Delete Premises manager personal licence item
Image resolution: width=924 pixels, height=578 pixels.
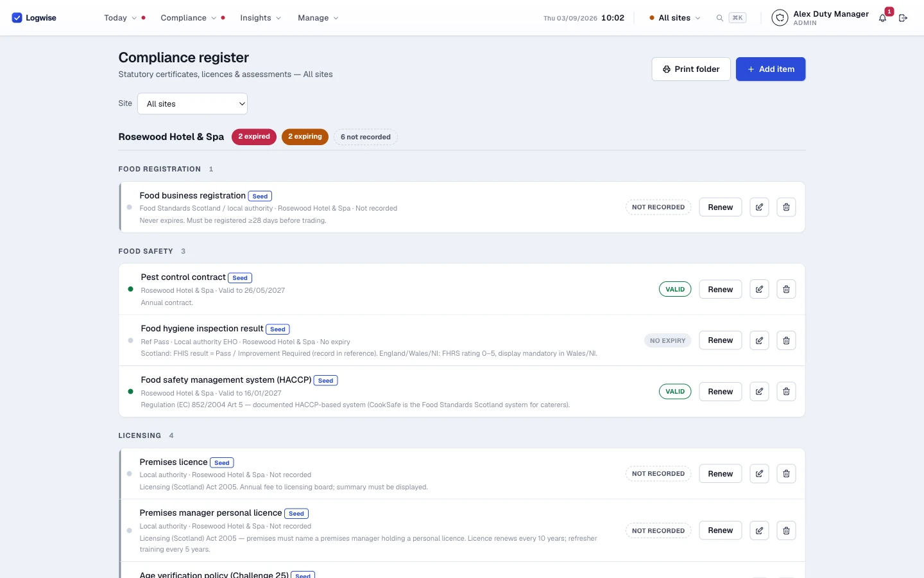[x=786, y=530]
